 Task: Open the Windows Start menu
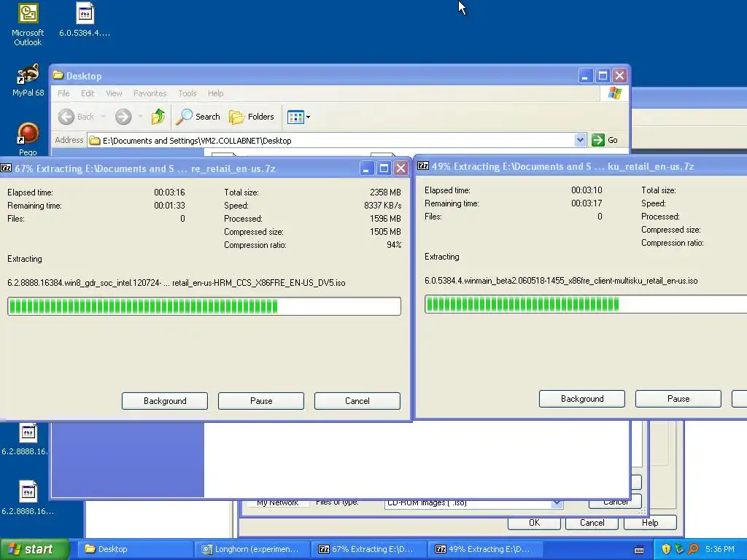coord(34,549)
